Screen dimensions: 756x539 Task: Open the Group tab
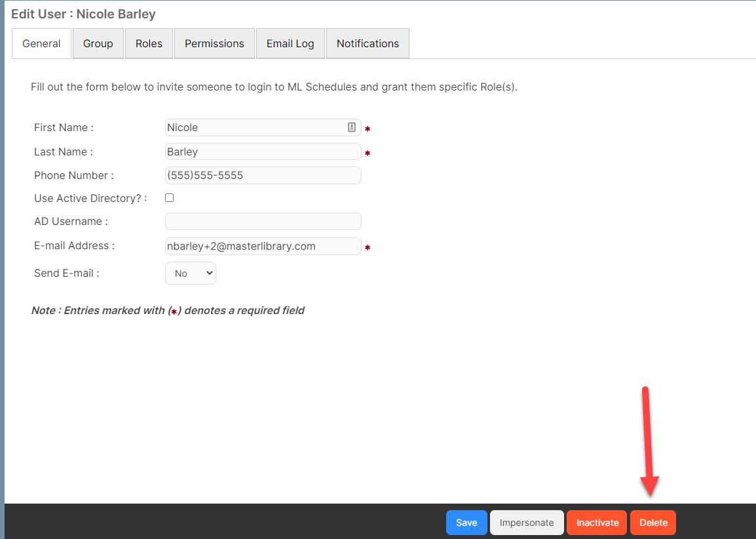point(98,43)
